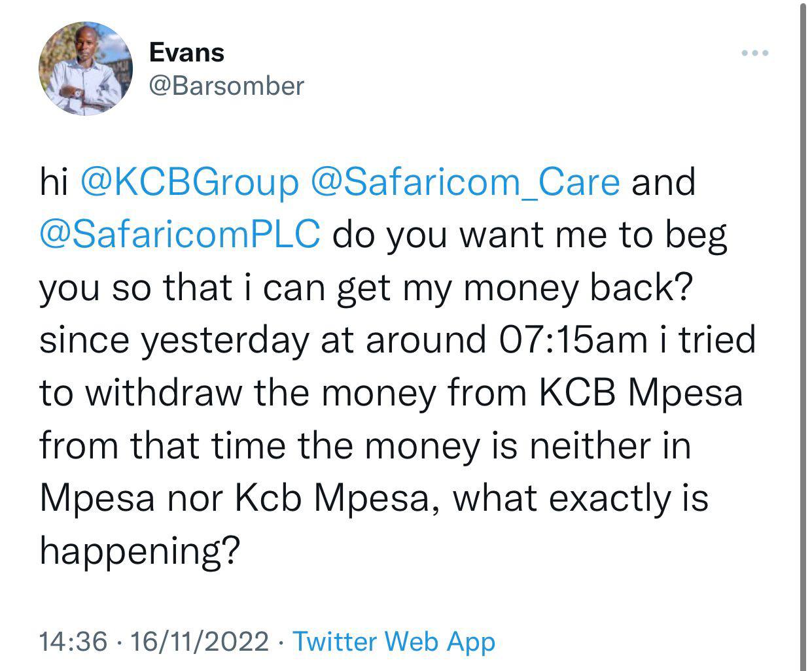The image size is (812, 671).
Task: Open the Evans display name profile link
Action: click(186, 52)
